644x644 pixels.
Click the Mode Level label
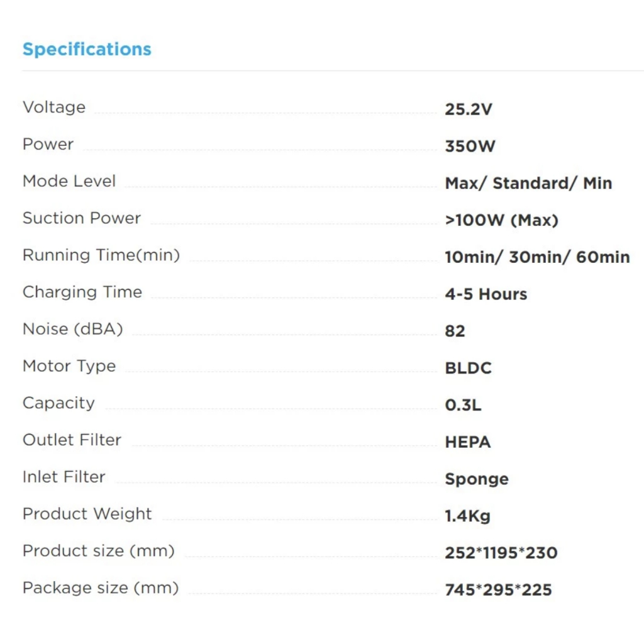point(69,181)
